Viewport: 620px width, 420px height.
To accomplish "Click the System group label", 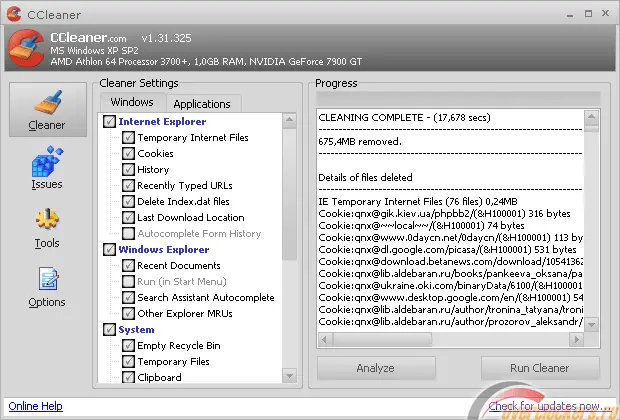I will [x=136, y=329].
